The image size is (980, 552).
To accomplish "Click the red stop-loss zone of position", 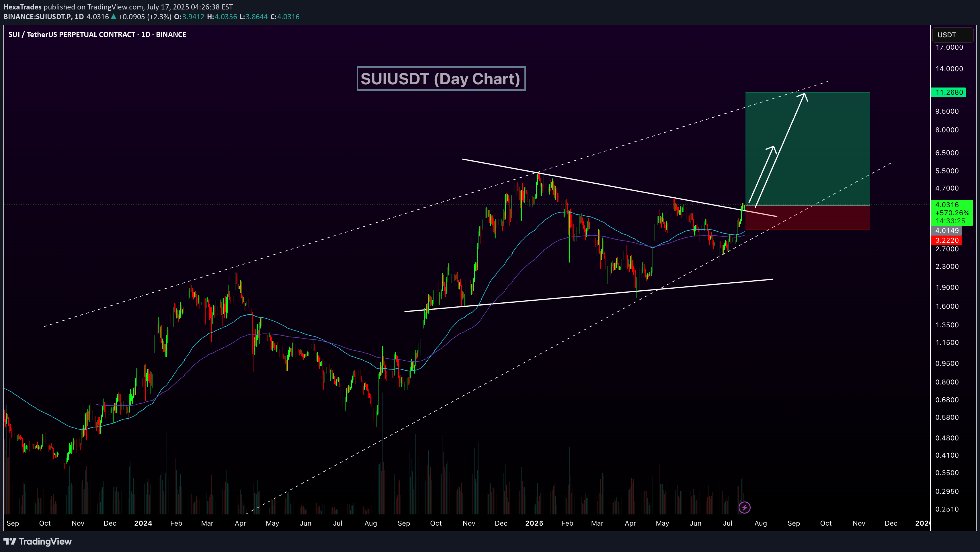I will pyautogui.click(x=807, y=217).
